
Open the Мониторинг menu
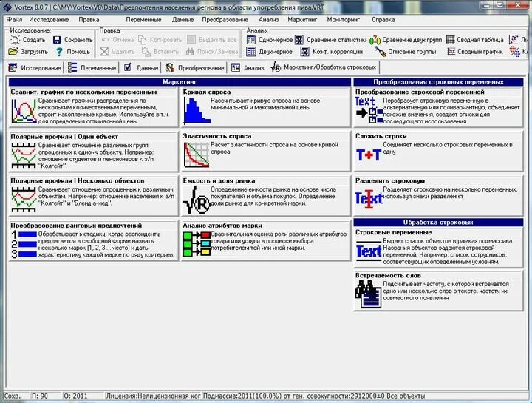click(344, 20)
